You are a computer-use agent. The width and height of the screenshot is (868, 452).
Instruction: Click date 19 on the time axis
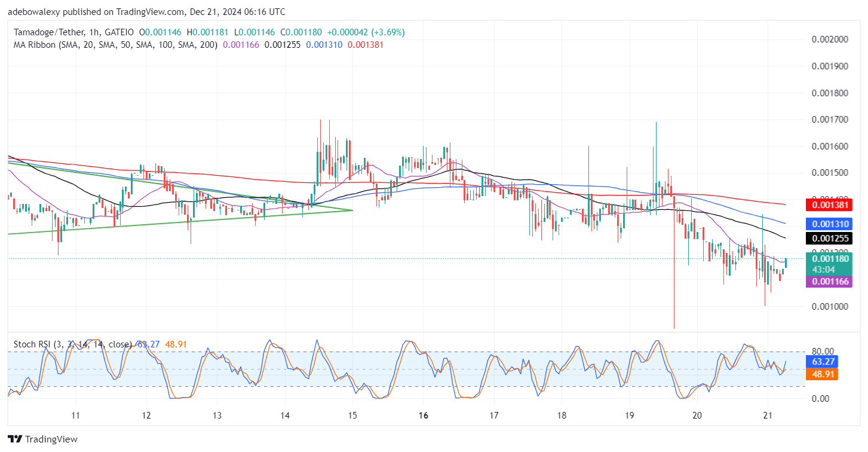(x=629, y=415)
